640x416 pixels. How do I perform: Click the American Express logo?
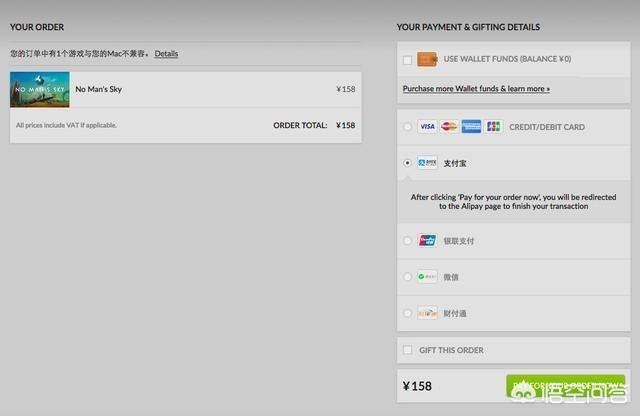(x=471, y=127)
